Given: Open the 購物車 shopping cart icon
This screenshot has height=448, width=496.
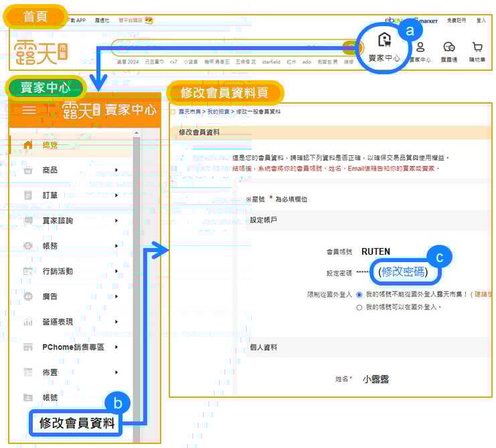Looking at the screenshot, I should [x=477, y=47].
